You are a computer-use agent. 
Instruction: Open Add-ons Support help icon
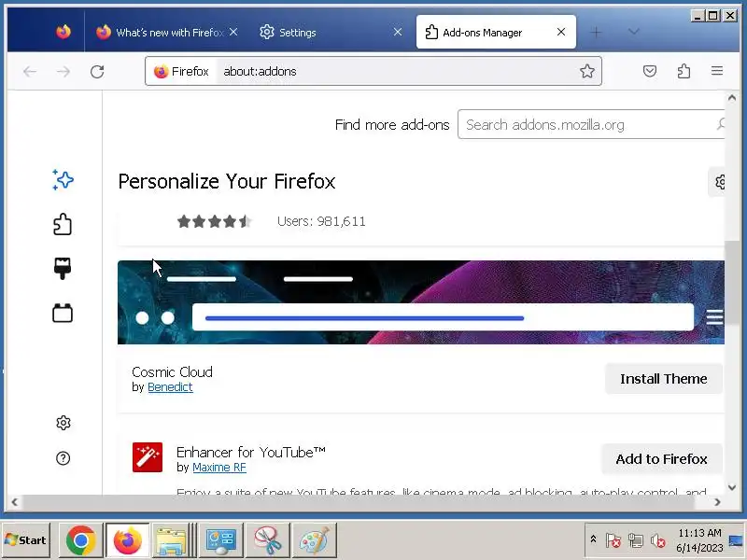coord(63,458)
